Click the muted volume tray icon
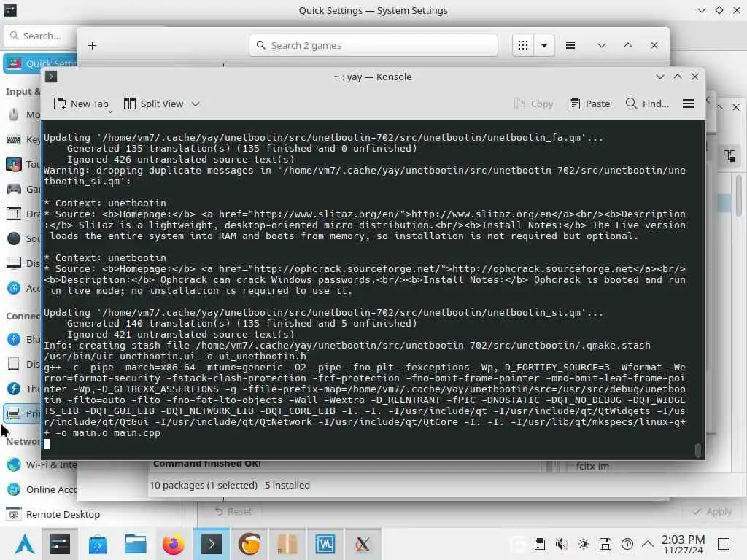 [x=562, y=544]
